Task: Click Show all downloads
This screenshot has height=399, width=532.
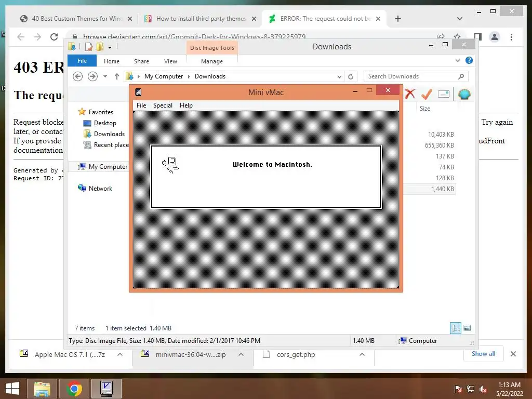Action: point(483,354)
